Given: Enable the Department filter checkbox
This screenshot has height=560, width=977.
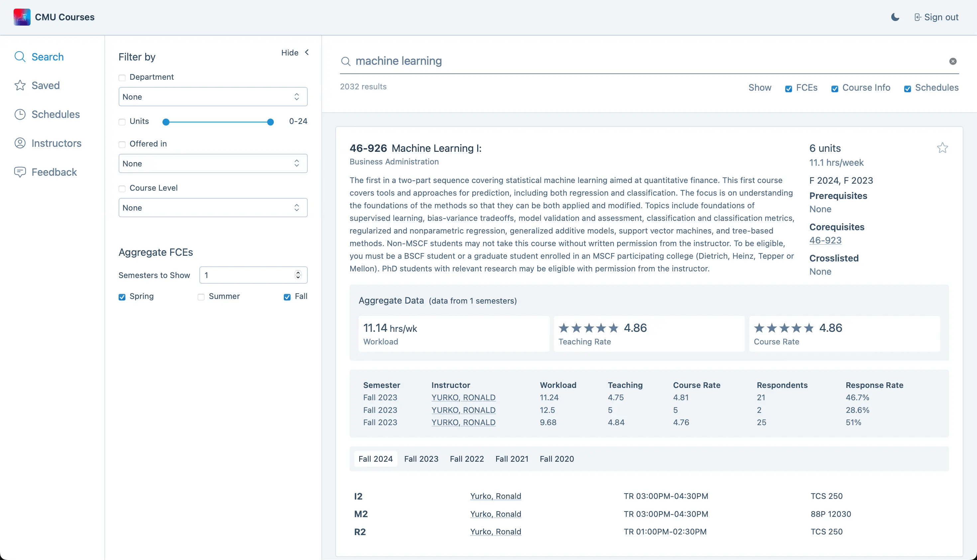Looking at the screenshot, I should click(122, 78).
